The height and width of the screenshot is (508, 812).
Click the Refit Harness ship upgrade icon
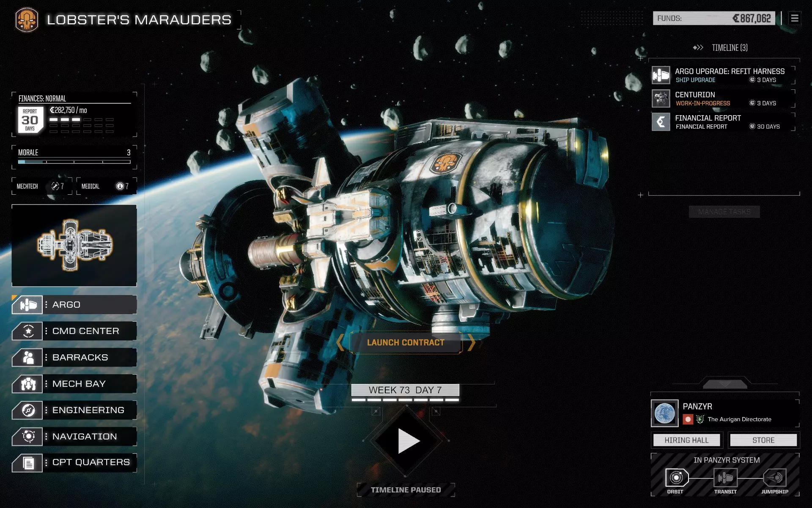coord(661,75)
